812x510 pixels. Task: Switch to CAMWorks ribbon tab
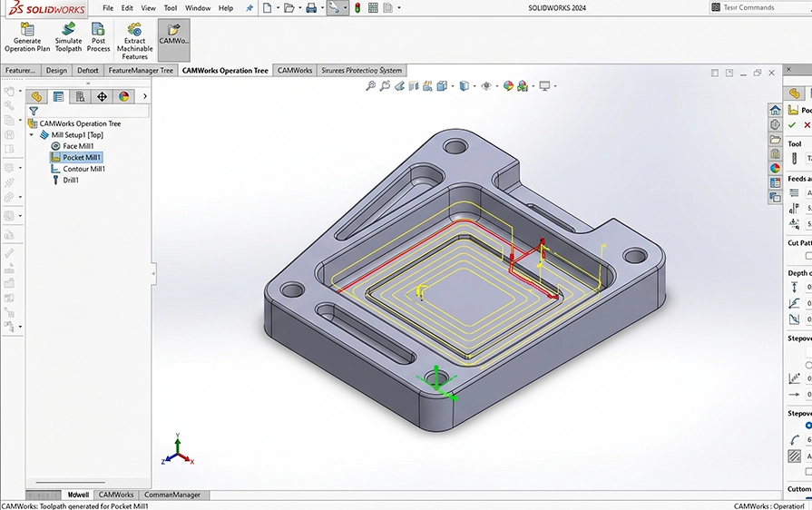pos(295,71)
